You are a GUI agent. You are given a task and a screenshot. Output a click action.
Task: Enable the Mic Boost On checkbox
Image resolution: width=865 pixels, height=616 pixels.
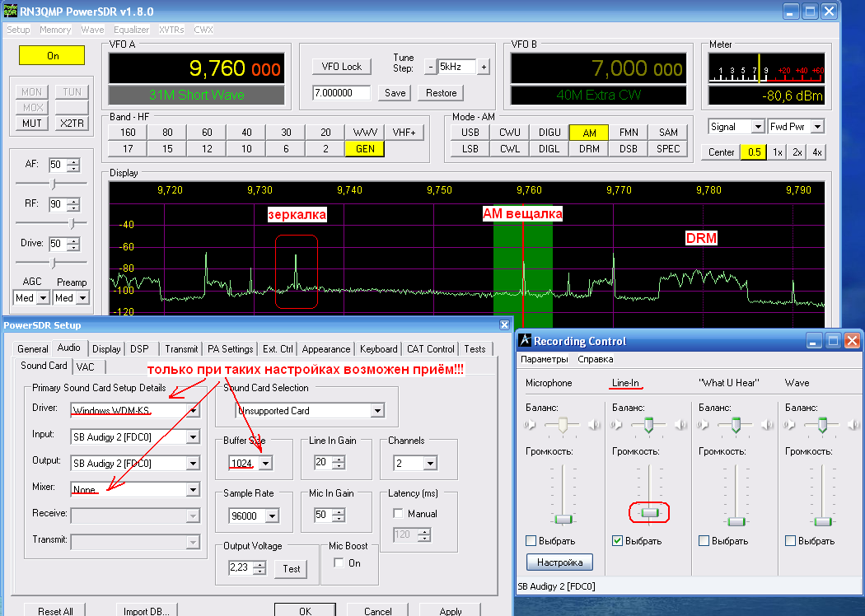[x=339, y=563]
